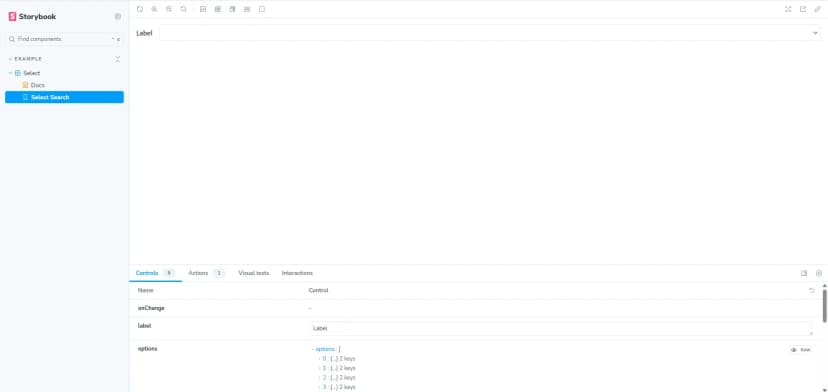This screenshot has width=828, height=392.
Task: Switch to the Visual tests tab
Action: coord(253,273)
